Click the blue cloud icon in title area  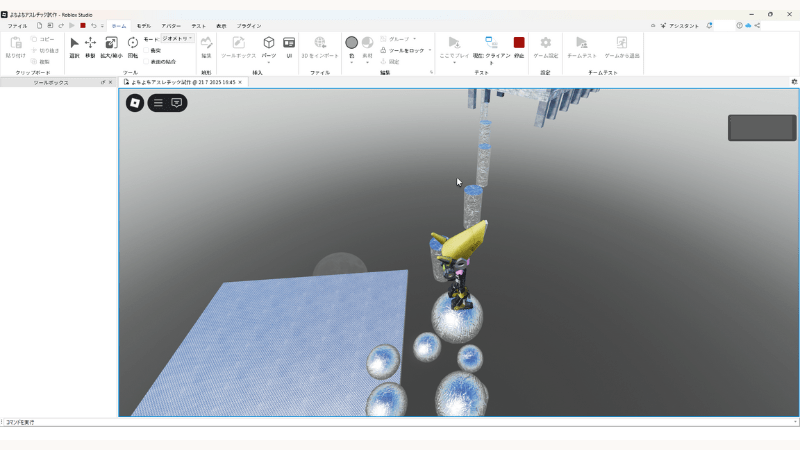point(748,26)
